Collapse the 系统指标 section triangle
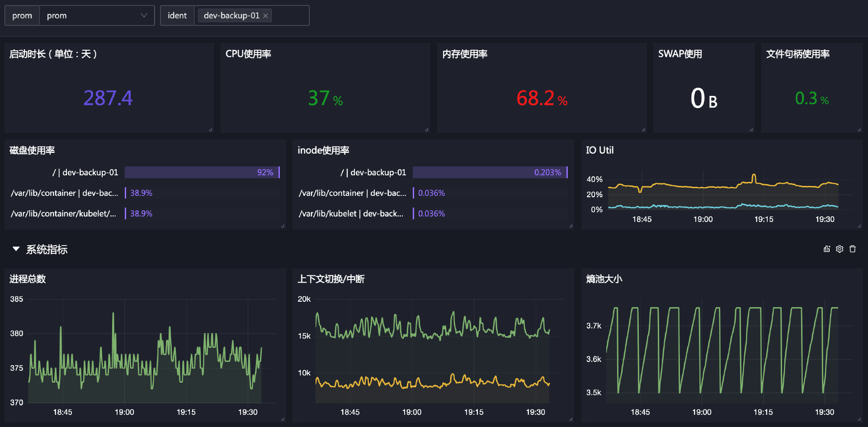The height and width of the screenshot is (427, 868). point(16,249)
